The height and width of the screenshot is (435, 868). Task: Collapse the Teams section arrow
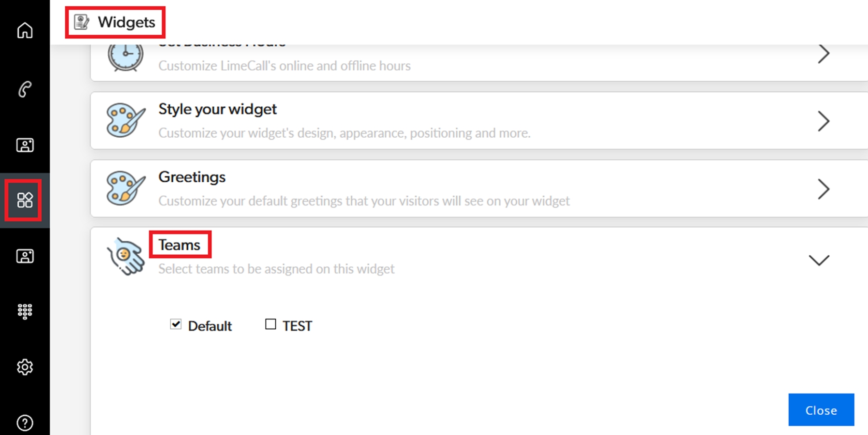819,260
